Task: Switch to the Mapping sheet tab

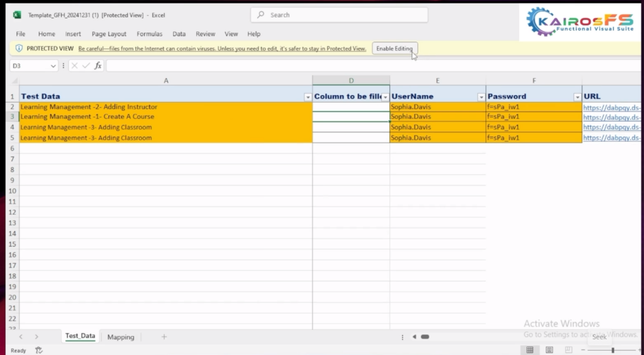Action: (121, 337)
